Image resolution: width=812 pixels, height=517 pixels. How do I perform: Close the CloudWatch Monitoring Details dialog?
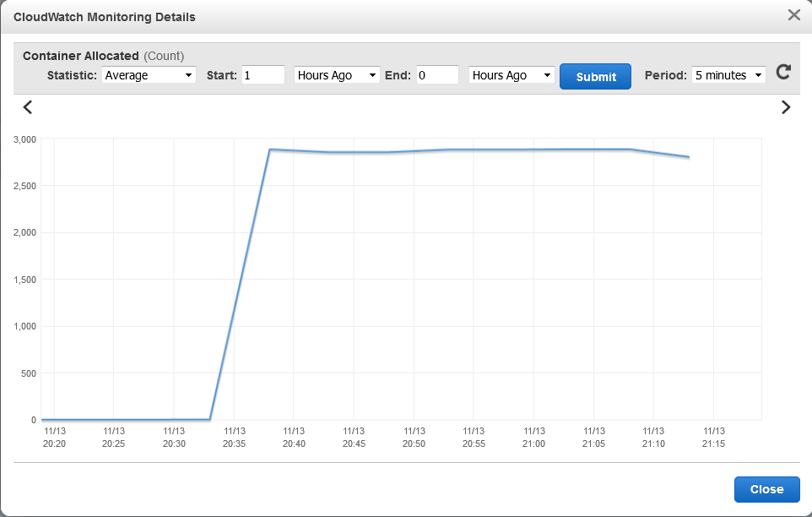pyautogui.click(x=766, y=489)
